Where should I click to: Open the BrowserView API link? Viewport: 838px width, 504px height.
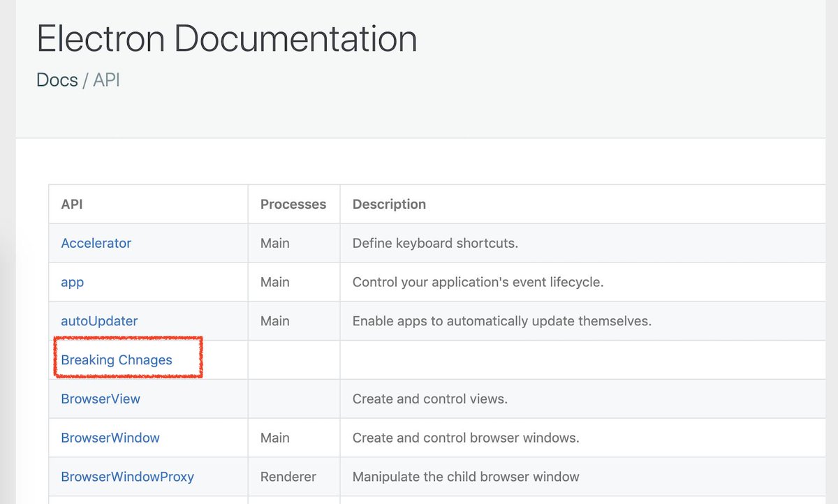pyautogui.click(x=101, y=399)
